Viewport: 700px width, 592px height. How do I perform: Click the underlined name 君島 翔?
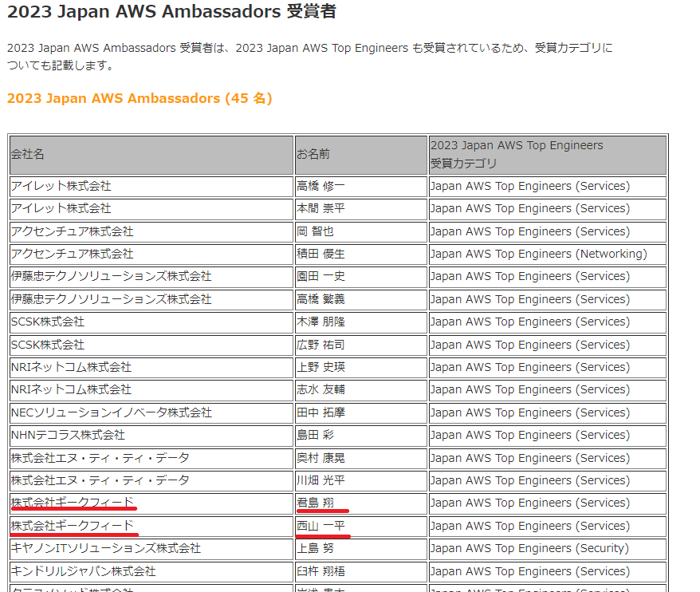tap(315, 503)
